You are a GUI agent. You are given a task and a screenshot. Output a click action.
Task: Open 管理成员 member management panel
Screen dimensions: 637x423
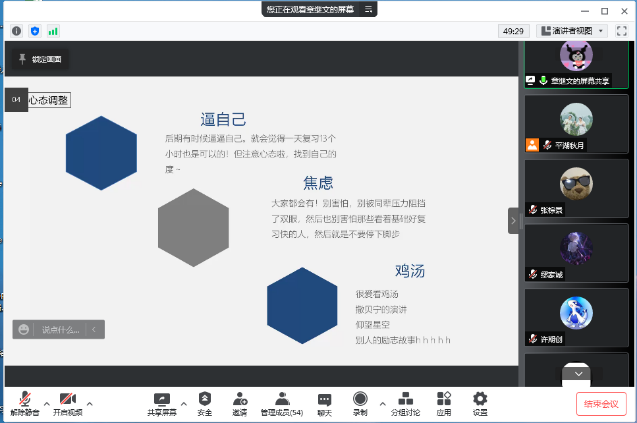tap(282, 402)
